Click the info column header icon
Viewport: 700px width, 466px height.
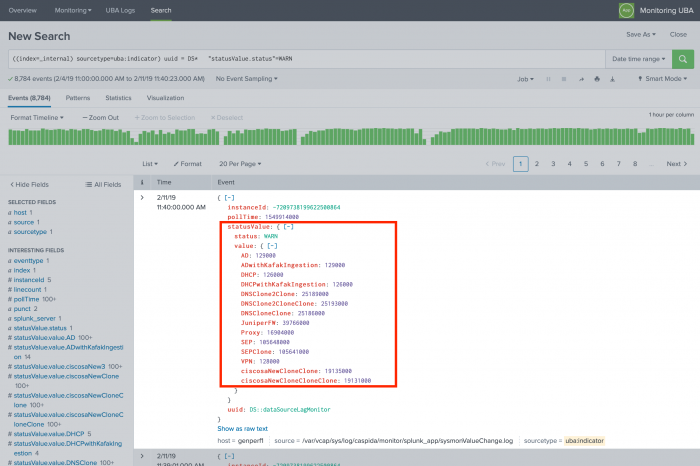142,182
